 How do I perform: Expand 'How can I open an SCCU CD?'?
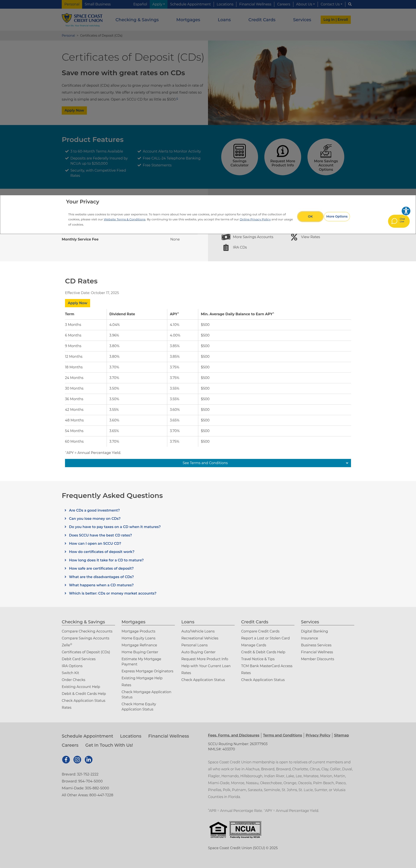(95, 543)
